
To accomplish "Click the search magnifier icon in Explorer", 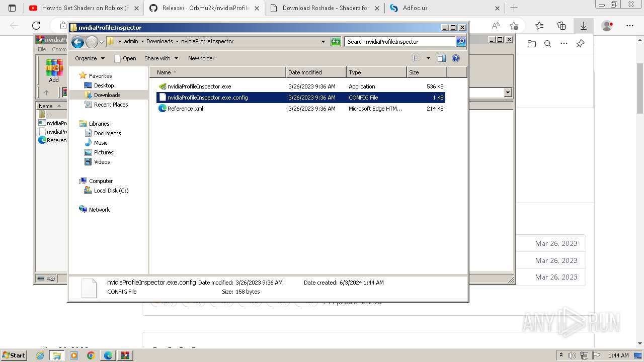I will point(461,42).
